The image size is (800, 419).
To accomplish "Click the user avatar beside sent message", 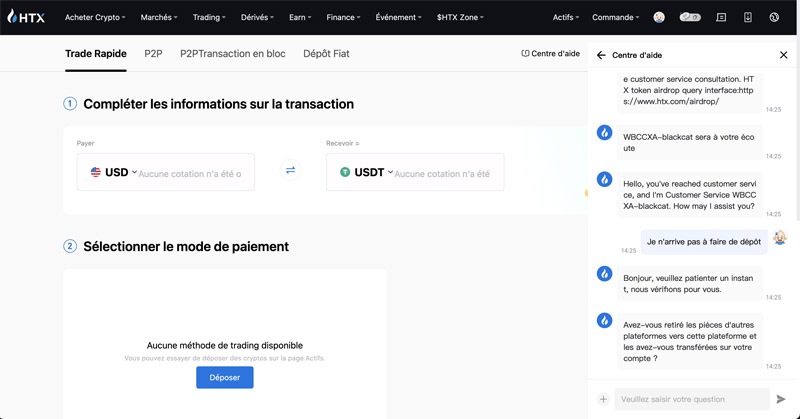I will (x=780, y=237).
